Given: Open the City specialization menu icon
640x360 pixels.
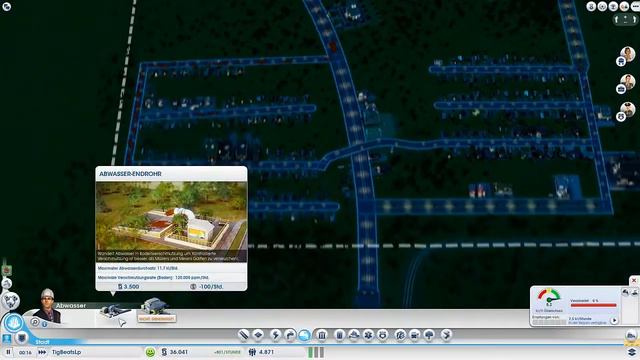Looking at the screenshot, I should (447, 335).
